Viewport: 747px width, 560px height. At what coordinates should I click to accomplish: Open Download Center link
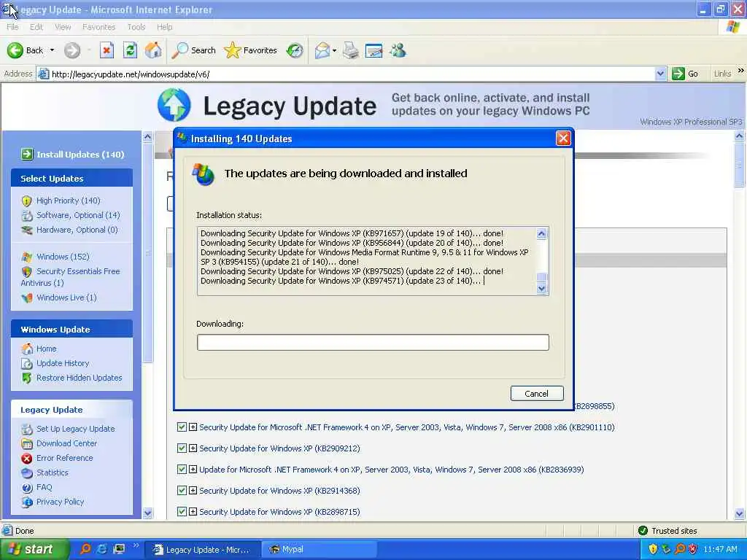[x=66, y=443]
